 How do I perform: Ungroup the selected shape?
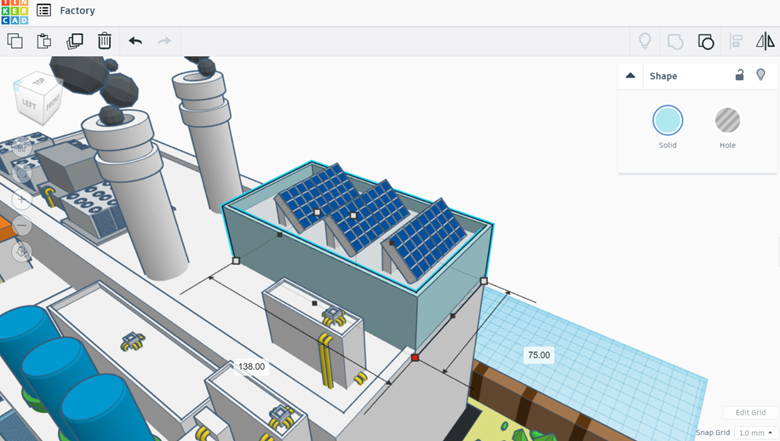click(x=706, y=41)
